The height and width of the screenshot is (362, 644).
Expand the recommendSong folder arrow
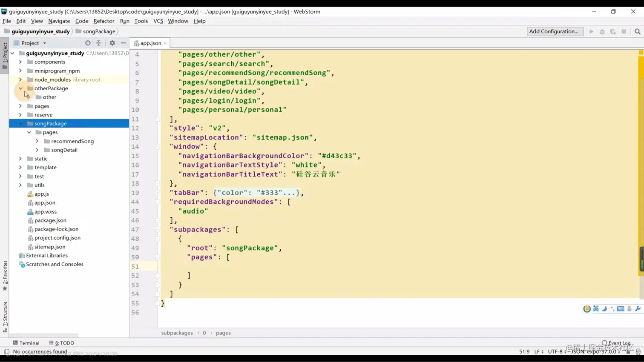click(x=37, y=141)
